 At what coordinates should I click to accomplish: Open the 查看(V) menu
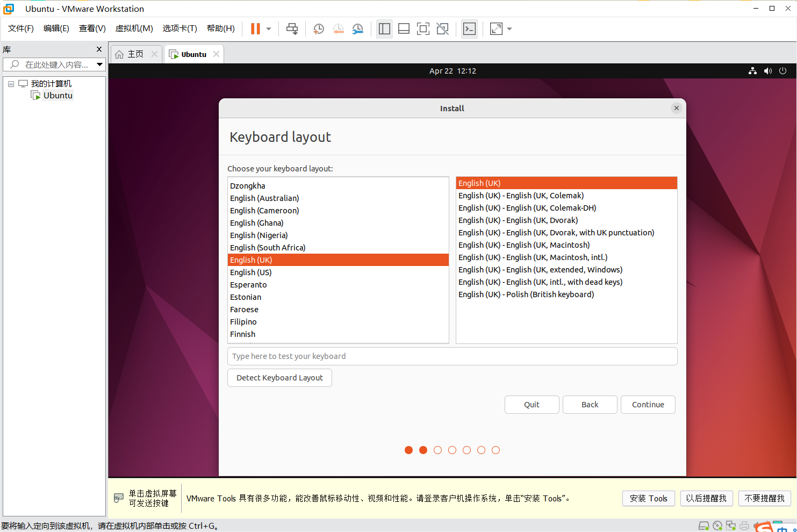point(92,28)
